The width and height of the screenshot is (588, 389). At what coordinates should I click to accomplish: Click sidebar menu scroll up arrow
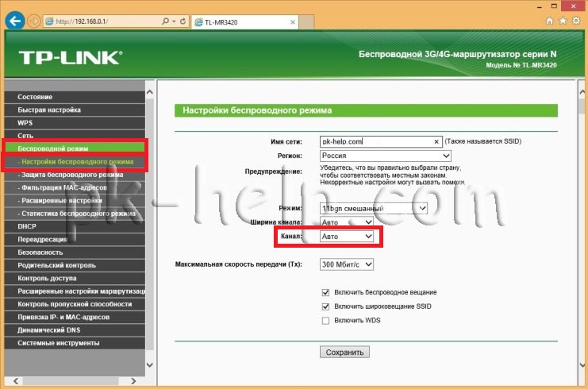coord(150,92)
